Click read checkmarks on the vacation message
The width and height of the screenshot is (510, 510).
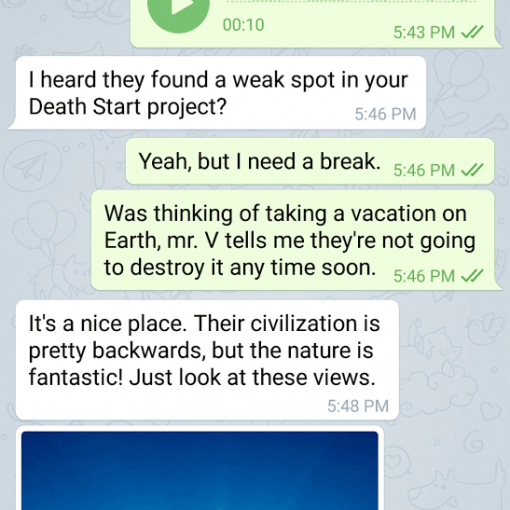pos(472,276)
